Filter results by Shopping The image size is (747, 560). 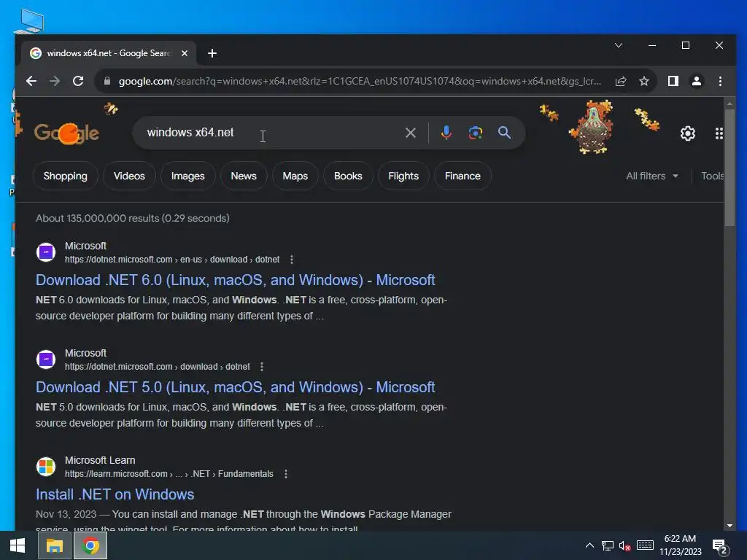tap(65, 176)
